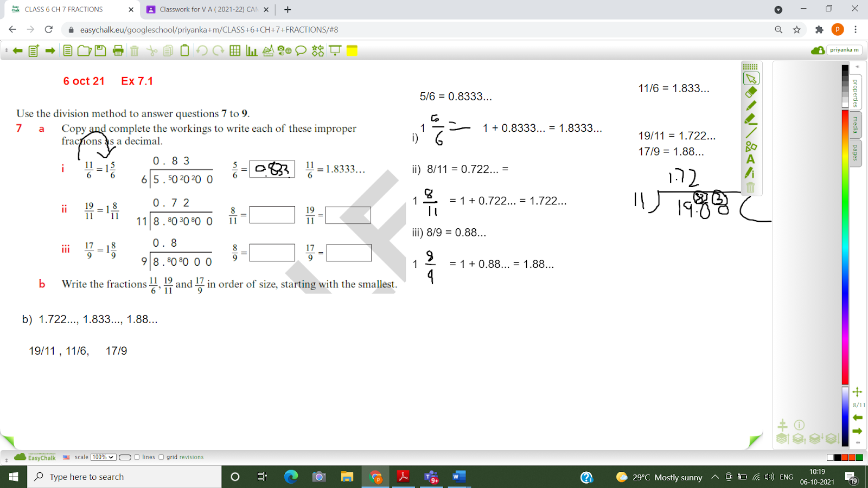Collapse the right side panel arrow
The width and height of the screenshot is (868, 488).
click(x=858, y=67)
